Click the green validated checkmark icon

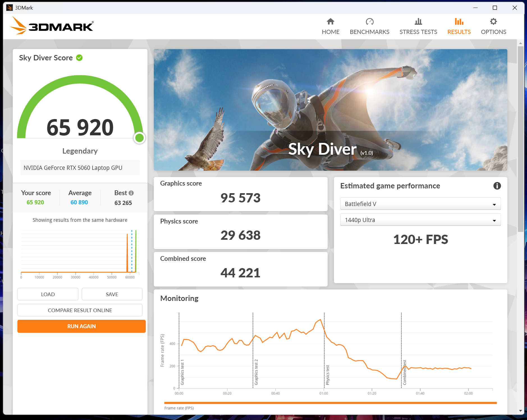pyautogui.click(x=79, y=58)
